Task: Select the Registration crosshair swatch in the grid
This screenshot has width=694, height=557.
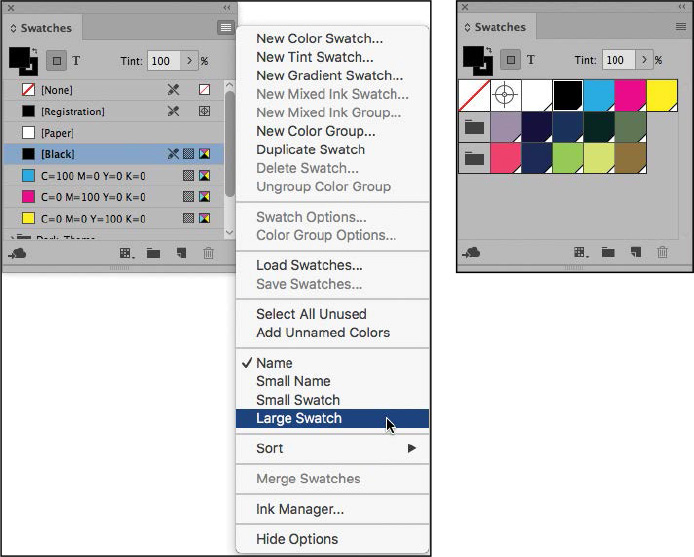Action: pos(506,96)
